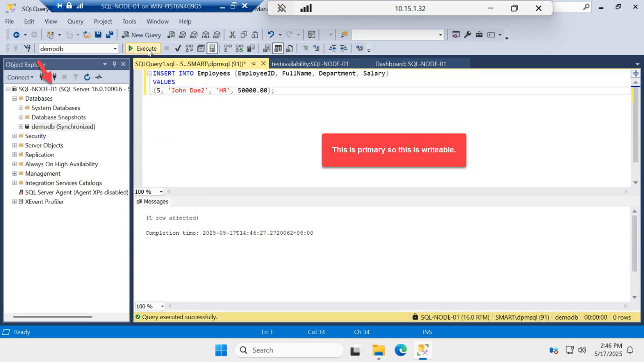Image resolution: width=644 pixels, height=362 pixels.
Task: Expand System Databases folder
Action: pos(21,108)
